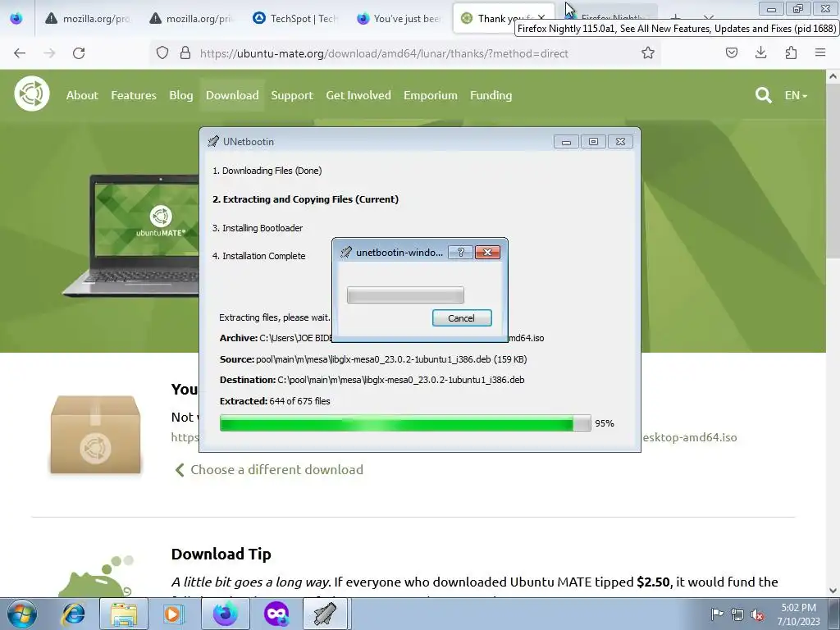
Task: Click the desktop-amd64.iso download link
Action: coord(689,437)
